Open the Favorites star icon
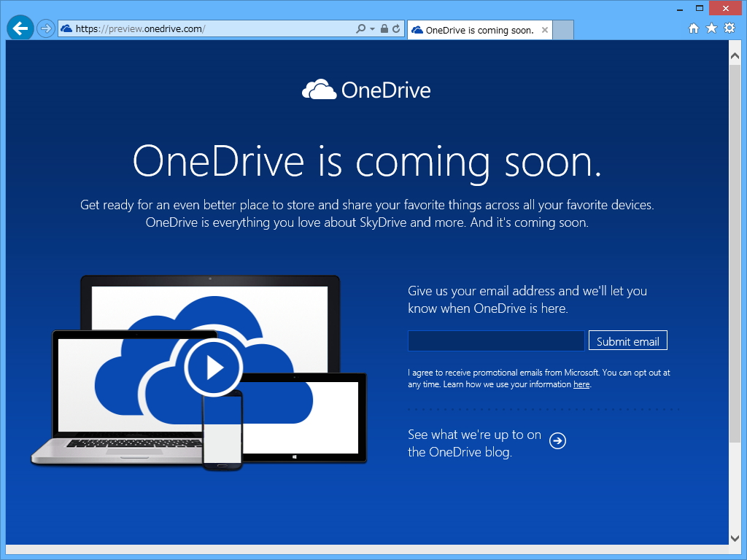This screenshot has height=560, width=747. (x=711, y=28)
